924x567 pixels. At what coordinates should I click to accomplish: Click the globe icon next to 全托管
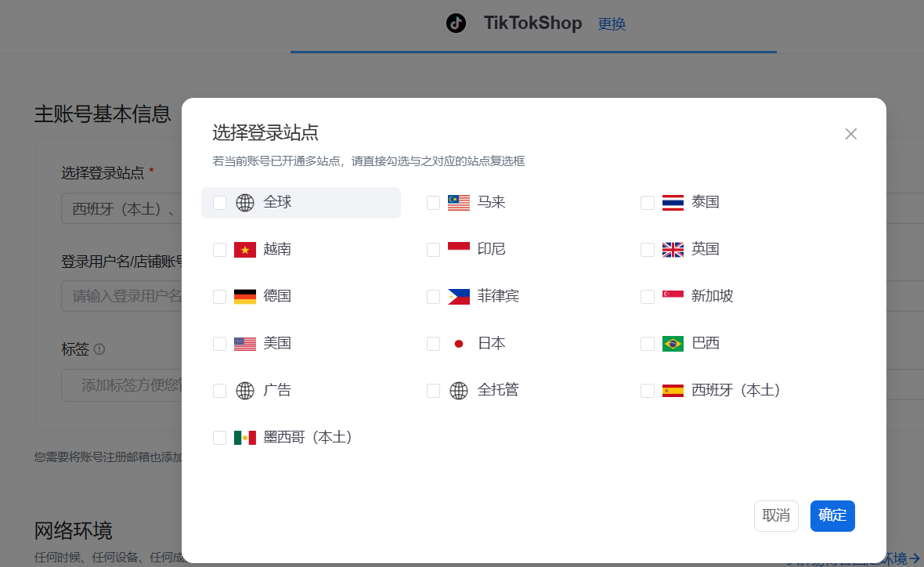tap(458, 391)
